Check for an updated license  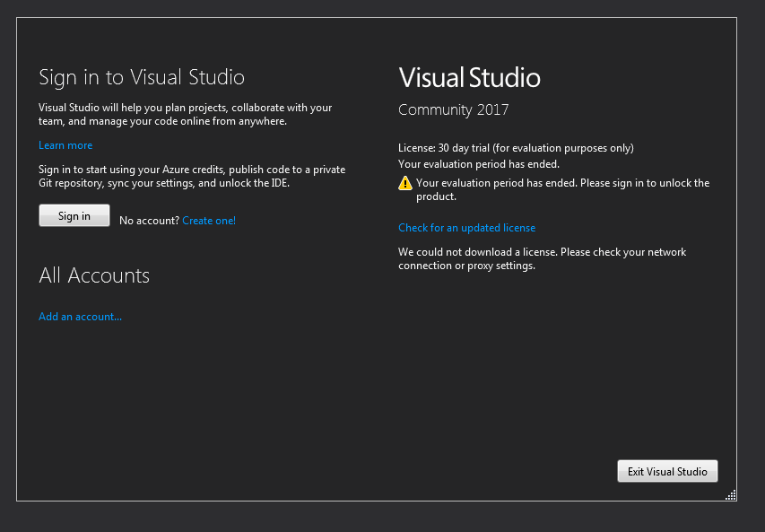point(466,228)
